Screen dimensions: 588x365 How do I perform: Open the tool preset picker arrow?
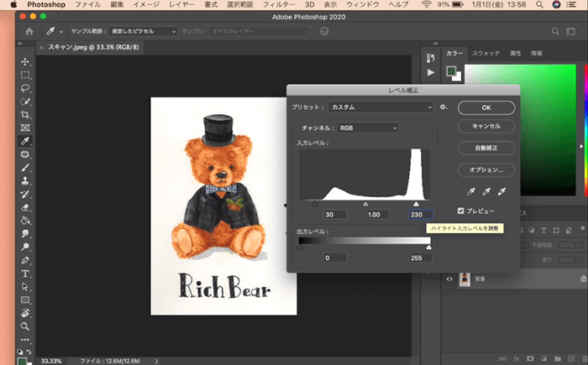(x=61, y=32)
